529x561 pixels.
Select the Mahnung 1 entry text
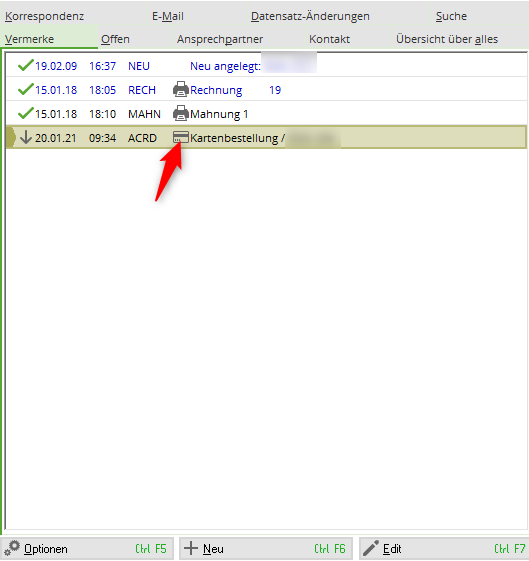coord(219,114)
